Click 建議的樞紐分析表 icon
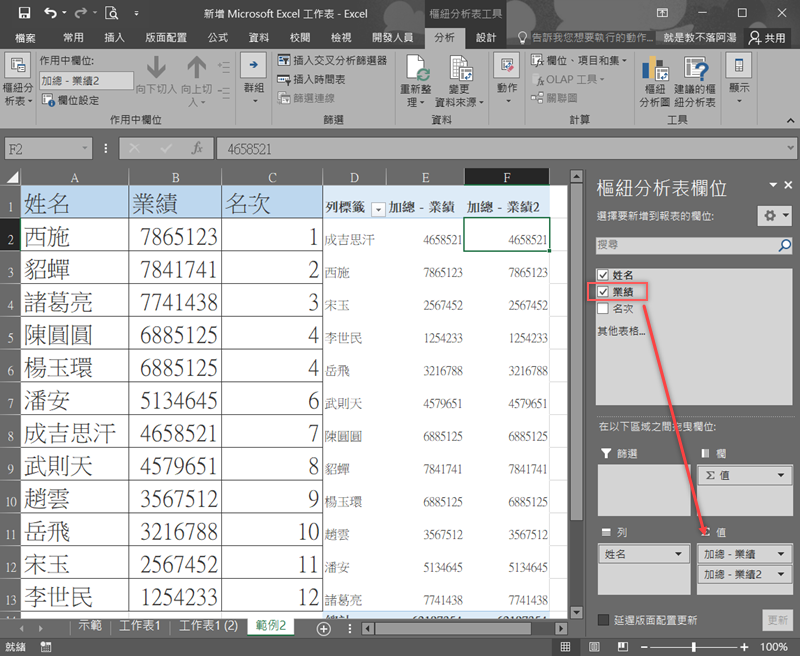The width and height of the screenshot is (800, 656). pyautogui.click(x=696, y=70)
